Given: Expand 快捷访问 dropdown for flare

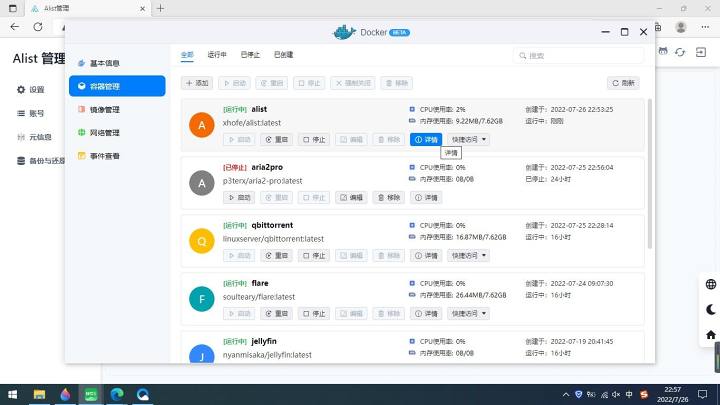Looking at the screenshot, I should pyautogui.click(x=468, y=314).
